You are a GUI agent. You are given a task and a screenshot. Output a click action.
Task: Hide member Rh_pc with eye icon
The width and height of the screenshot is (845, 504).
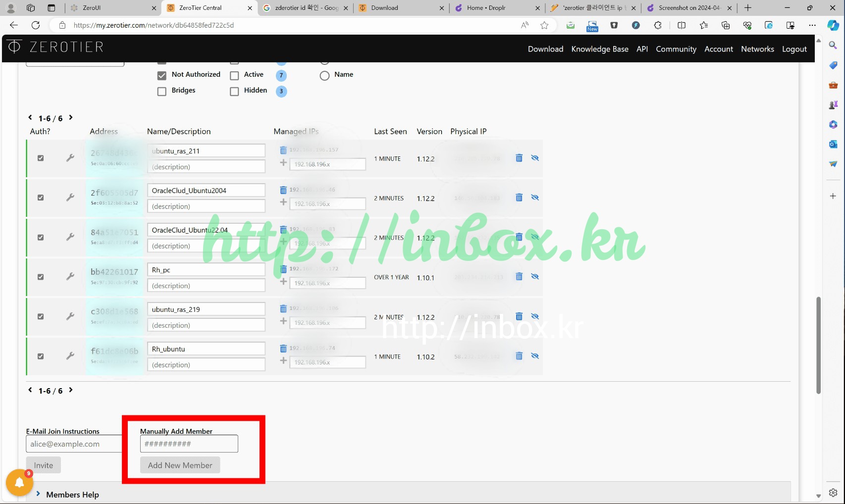click(x=535, y=277)
